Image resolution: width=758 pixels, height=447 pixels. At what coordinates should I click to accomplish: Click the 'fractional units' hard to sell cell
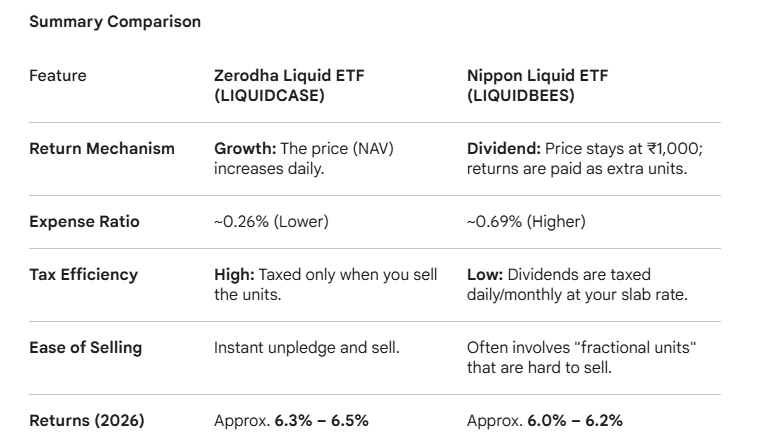coord(583,357)
